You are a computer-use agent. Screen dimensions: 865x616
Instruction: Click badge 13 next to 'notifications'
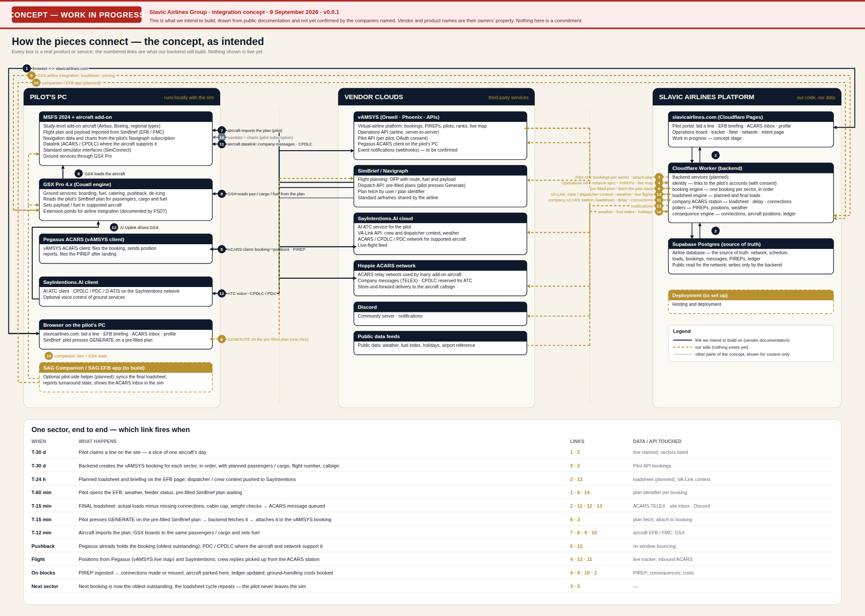tap(659, 206)
